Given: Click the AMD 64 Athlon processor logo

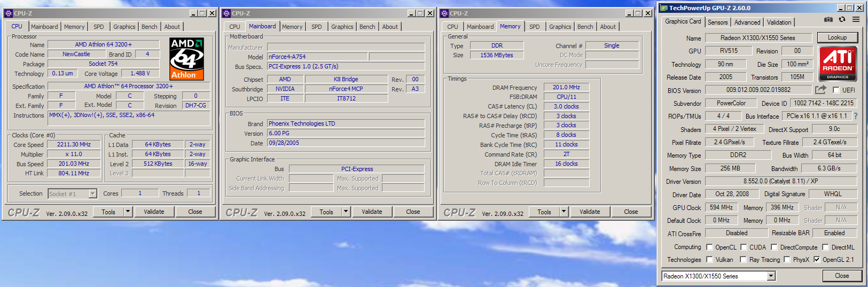Looking at the screenshot, I should 186,59.
